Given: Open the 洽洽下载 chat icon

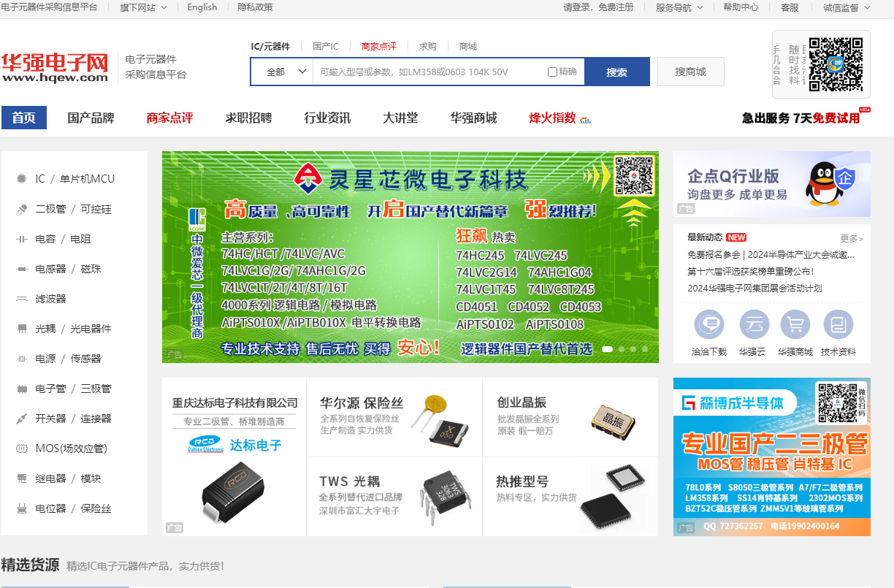Looking at the screenshot, I should click(709, 325).
